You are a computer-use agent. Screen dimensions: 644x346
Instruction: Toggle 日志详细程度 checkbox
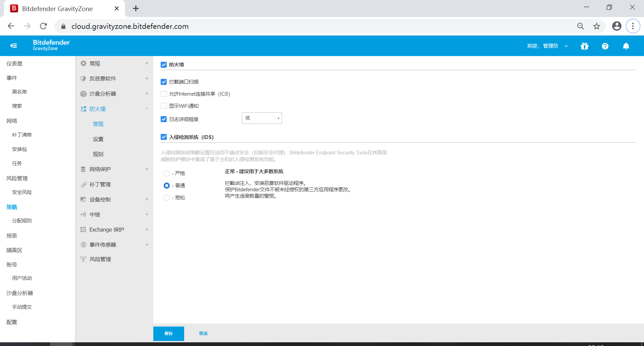[x=164, y=119]
